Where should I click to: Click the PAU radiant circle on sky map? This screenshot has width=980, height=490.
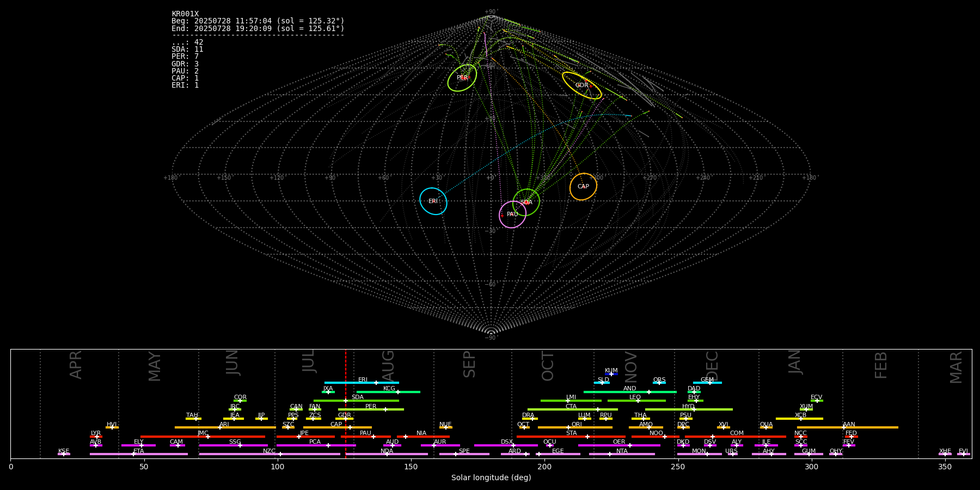512,215
